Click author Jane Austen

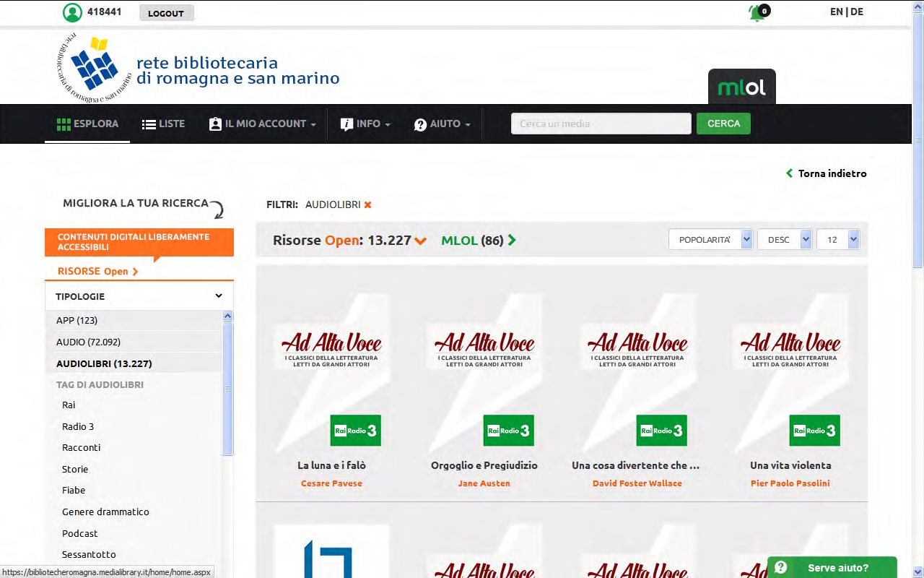point(484,483)
